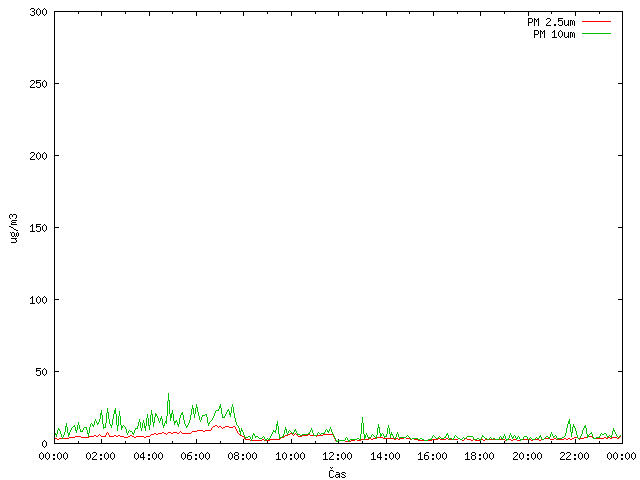Click the 22:00 time label
This screenshot has height=480, width=640.
[574, 456]
